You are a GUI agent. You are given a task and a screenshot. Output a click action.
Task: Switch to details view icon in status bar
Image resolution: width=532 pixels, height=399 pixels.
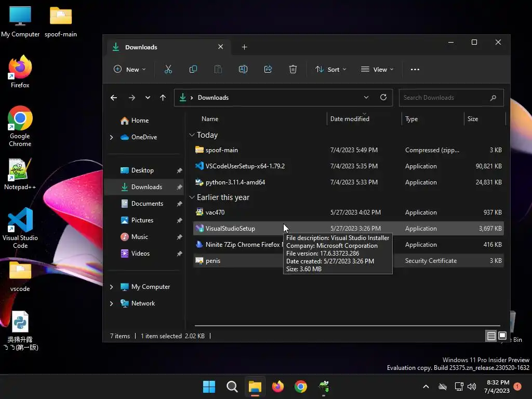coord(491,336)
